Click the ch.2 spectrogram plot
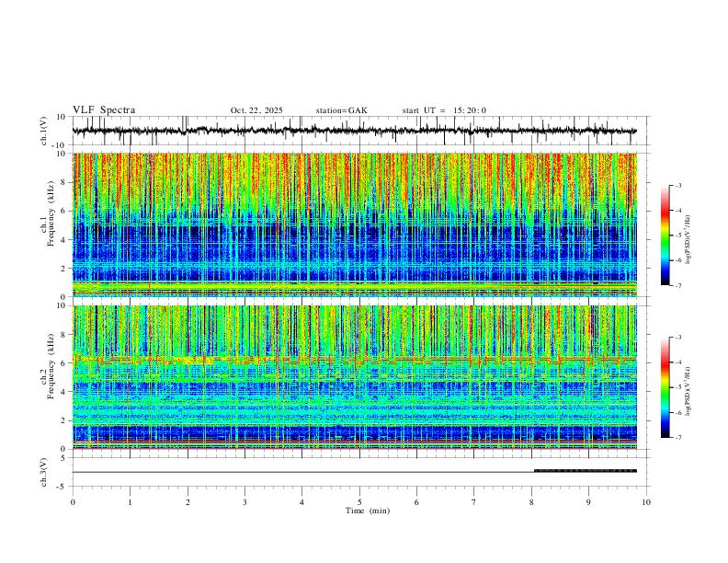Screen dimensions: 728x563 354,377
